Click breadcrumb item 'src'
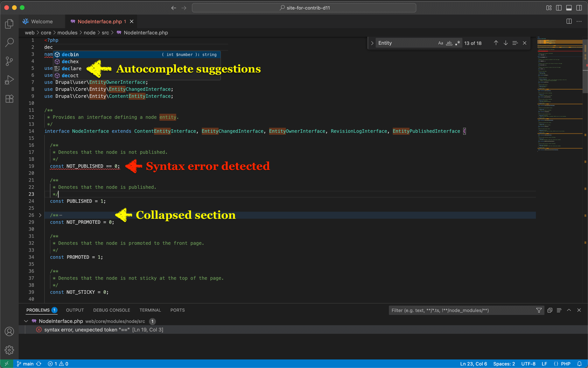 (105, 33)
